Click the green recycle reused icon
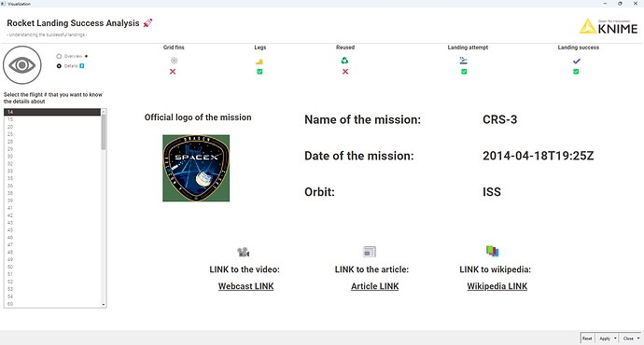This screenshot has height=345, width=644. click(344, 61)
